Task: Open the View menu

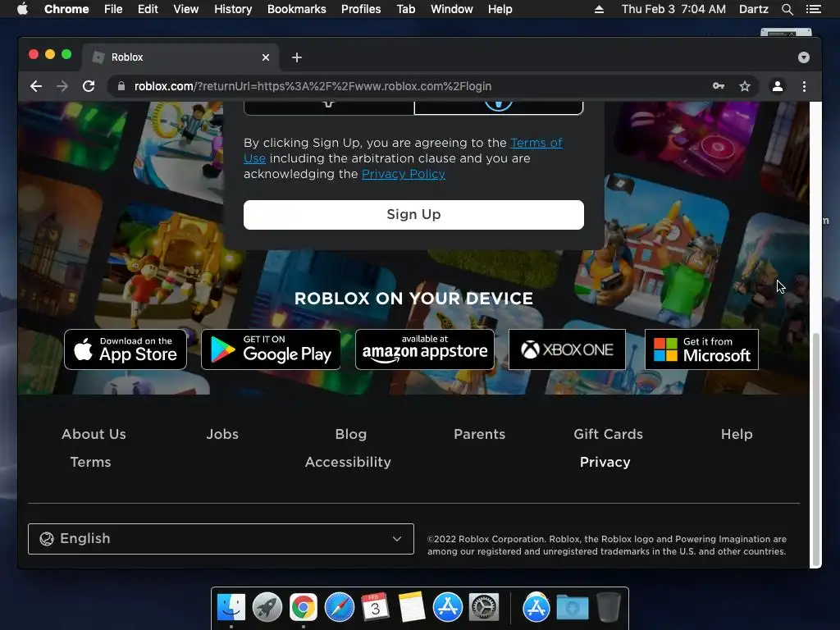Action: pyautogui.click(x=186, y=9)
